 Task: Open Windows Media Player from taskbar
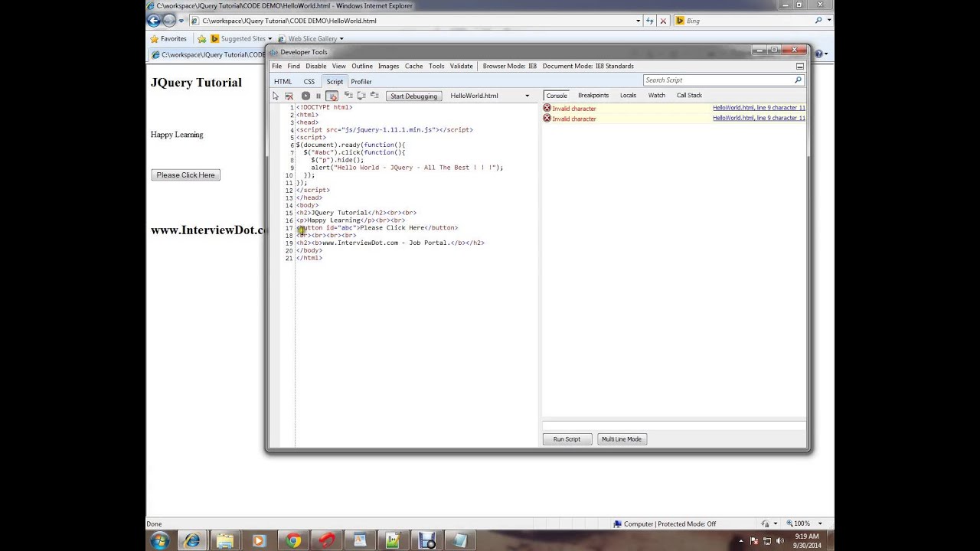pyautogui.click(x=258, y=541)
